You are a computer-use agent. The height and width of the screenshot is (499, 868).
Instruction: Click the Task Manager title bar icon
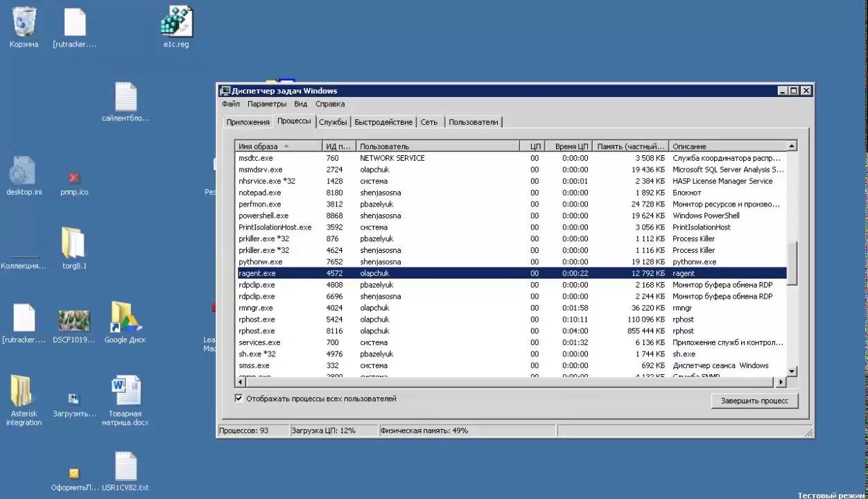(225, 91)
